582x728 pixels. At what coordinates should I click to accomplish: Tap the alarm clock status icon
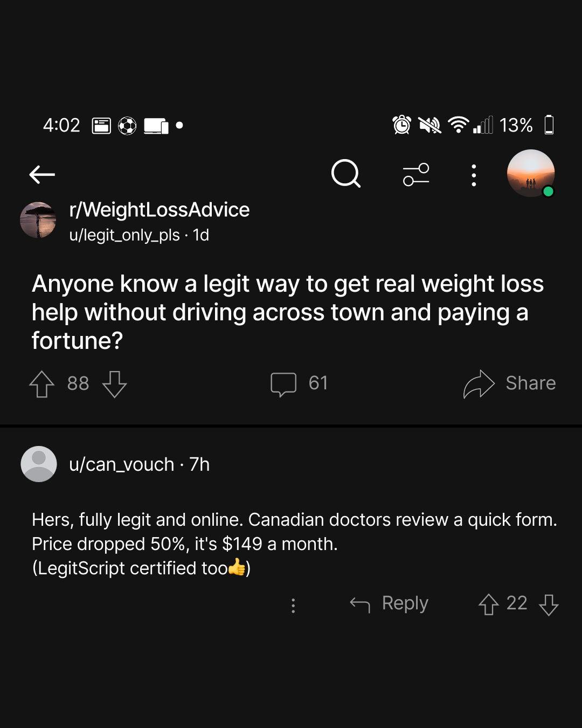click(x=401, y=125)
